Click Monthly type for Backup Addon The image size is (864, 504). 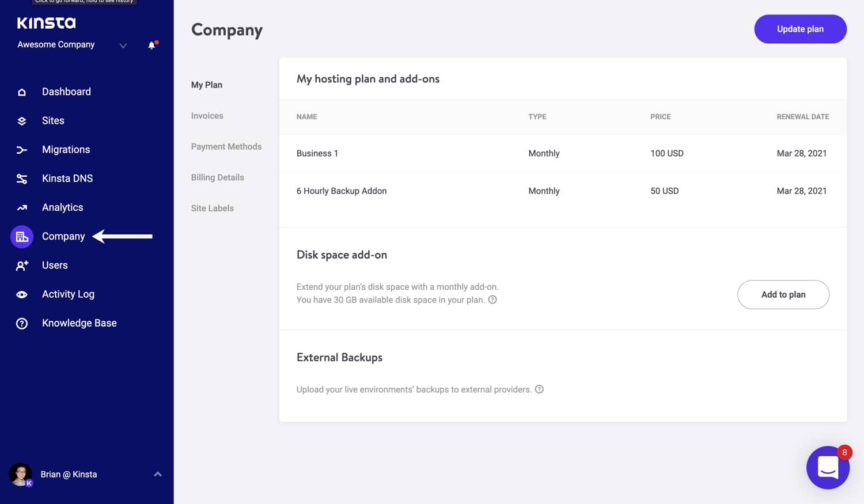(544, 191)
